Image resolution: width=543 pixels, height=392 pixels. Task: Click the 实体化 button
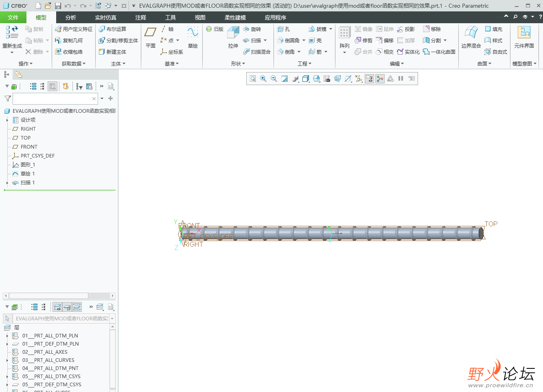pos(408,52)
